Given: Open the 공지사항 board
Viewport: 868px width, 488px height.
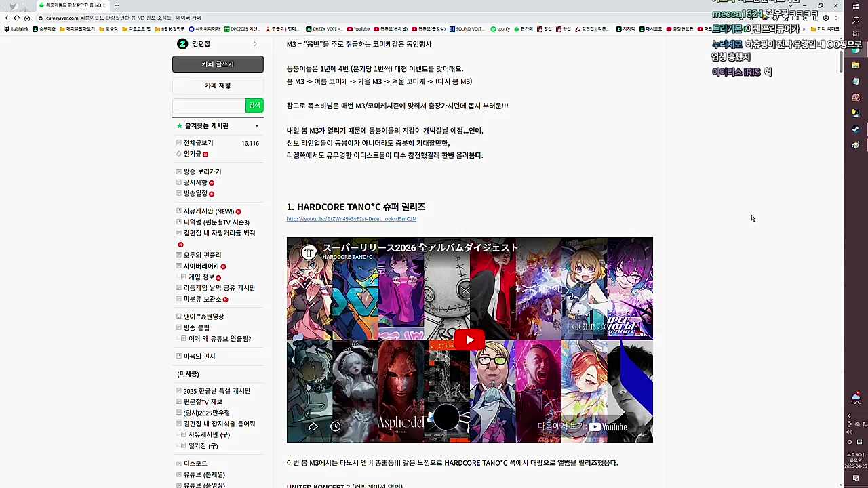Looking at the screenshot, I should click(x=195, y=183).
